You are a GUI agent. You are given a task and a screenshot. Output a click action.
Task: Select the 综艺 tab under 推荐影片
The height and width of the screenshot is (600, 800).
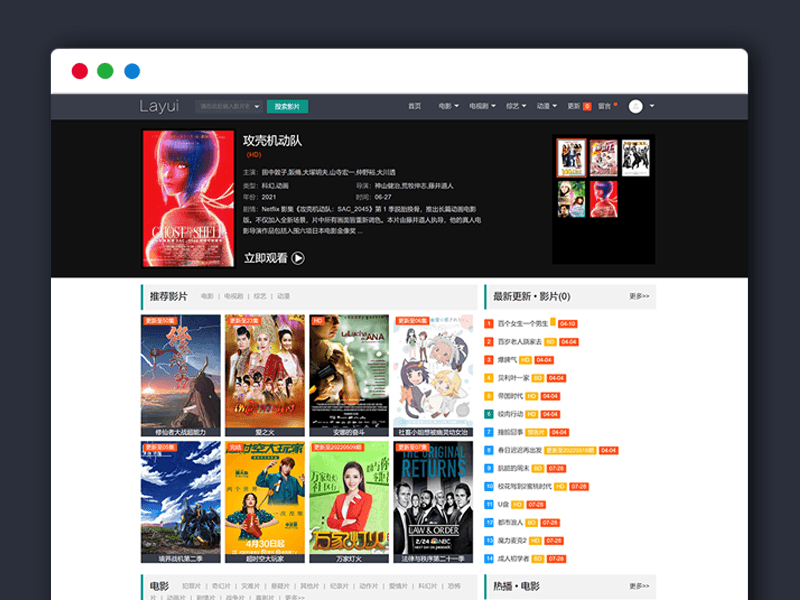pos(260,296)
